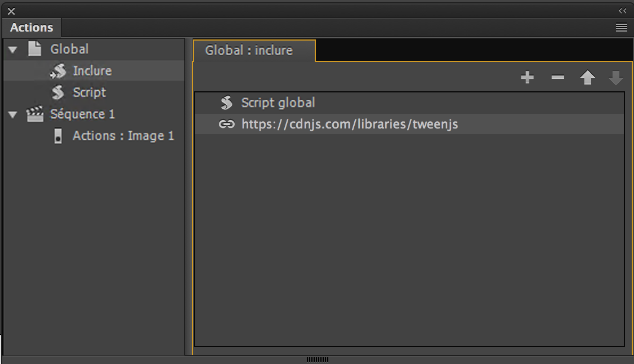Click the frame icon beside Actions : Image 1

59,136
